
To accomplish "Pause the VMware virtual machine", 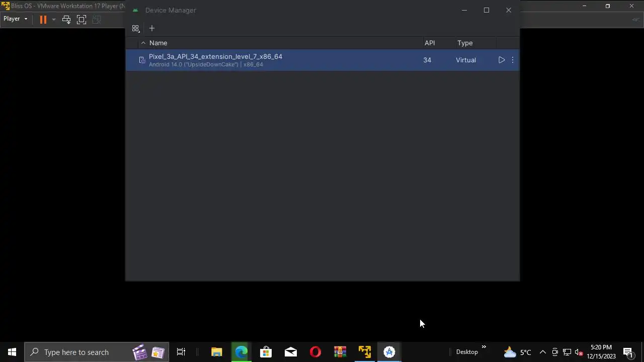I will (43, 19).
